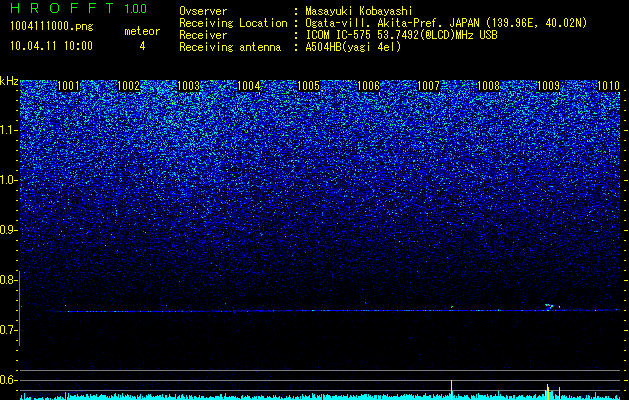
Task: Click the 1004 time marker
Action: [x=248, y=85]
